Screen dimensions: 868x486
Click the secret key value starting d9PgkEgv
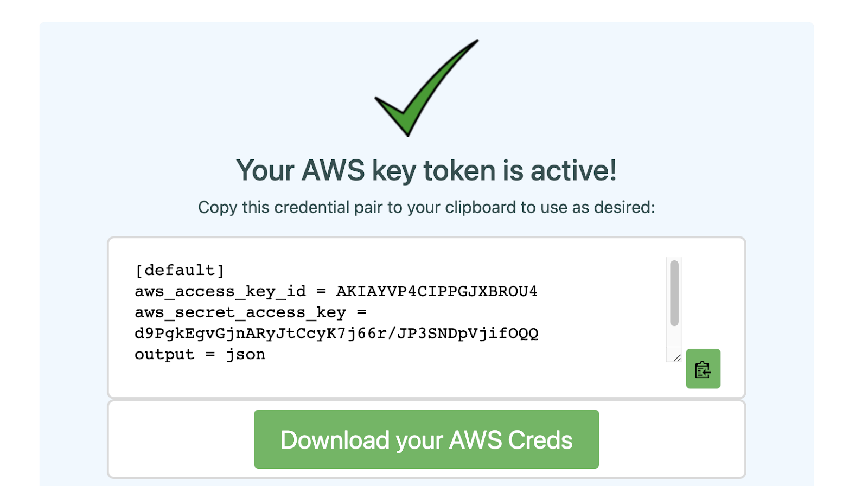336,333
